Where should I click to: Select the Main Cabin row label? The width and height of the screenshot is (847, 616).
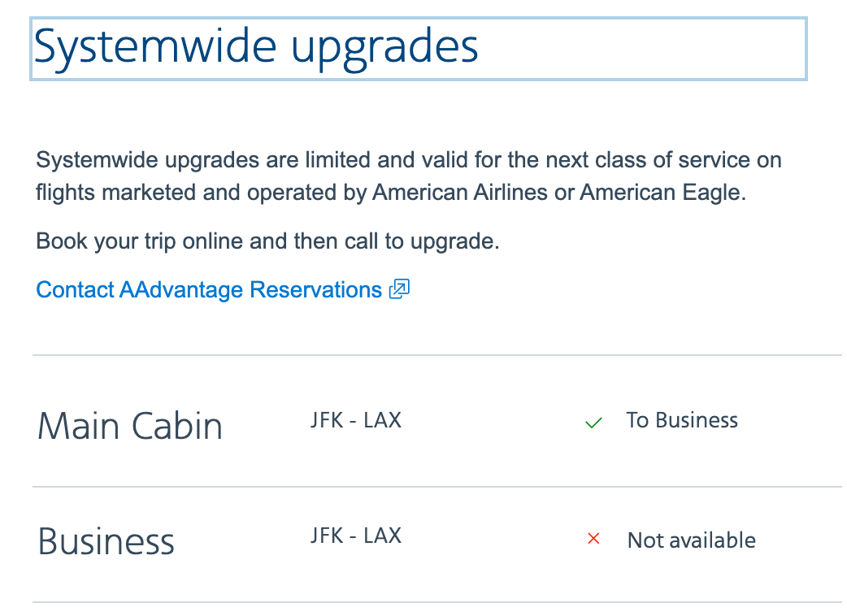(x=130, y=427)
